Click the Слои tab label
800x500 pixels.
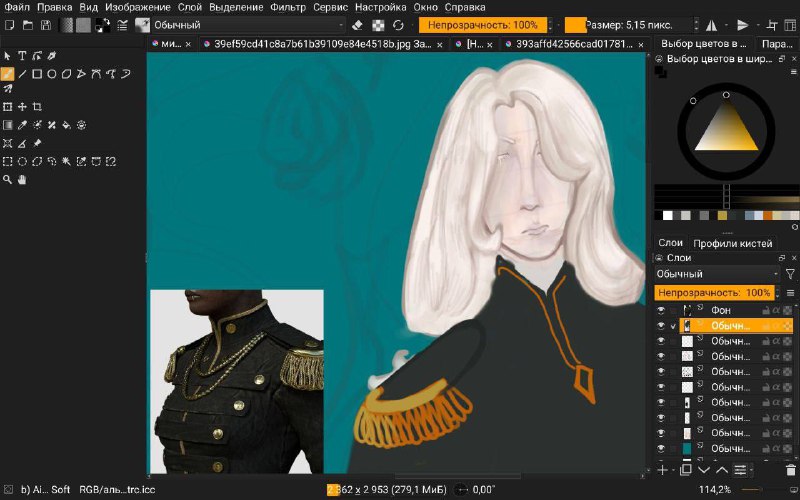pyautogui.click(x=670, y=243)
